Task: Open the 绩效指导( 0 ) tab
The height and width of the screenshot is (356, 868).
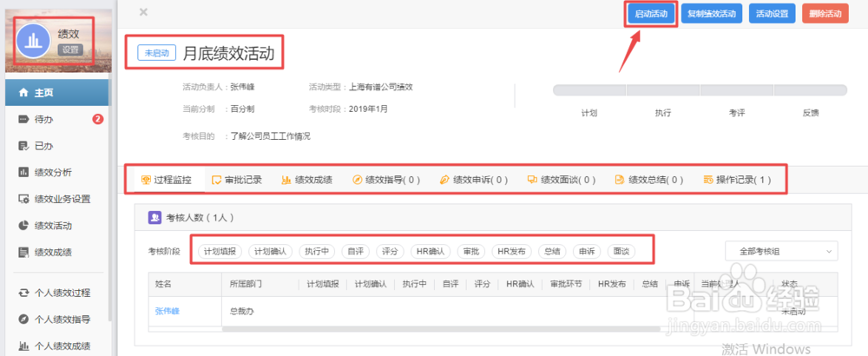Action: 386,180
